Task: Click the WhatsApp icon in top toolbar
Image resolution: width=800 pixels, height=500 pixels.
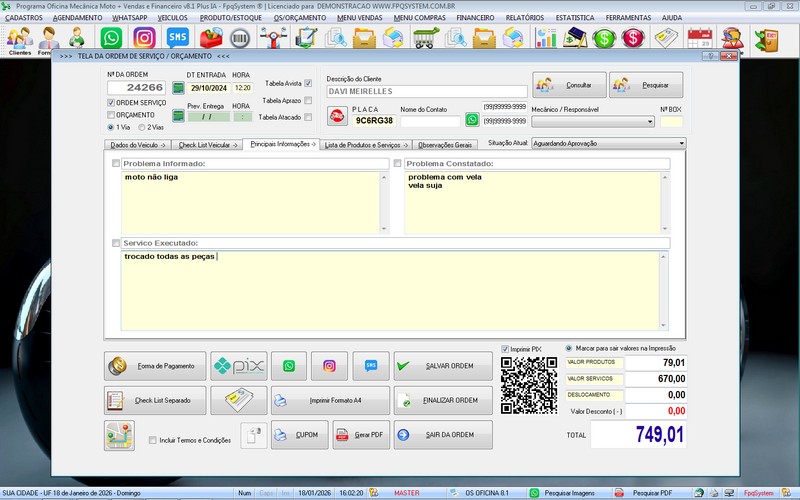Action: click(x=111, y=38)
